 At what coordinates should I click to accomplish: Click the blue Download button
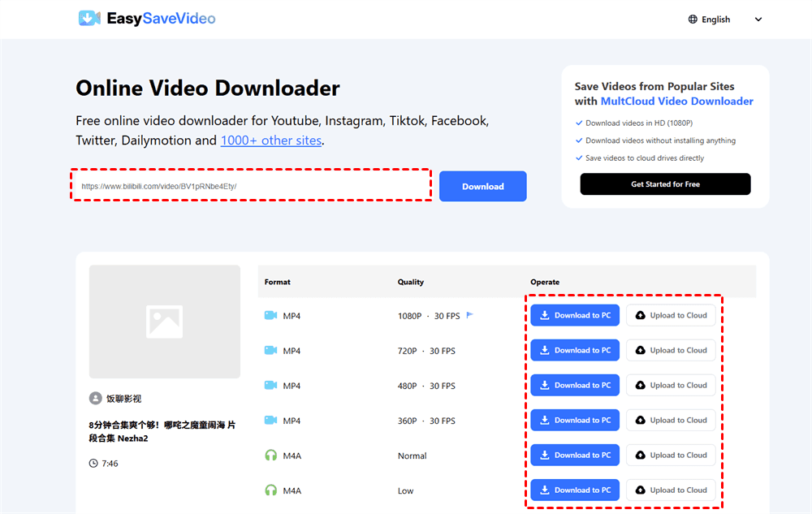(482, 186)
